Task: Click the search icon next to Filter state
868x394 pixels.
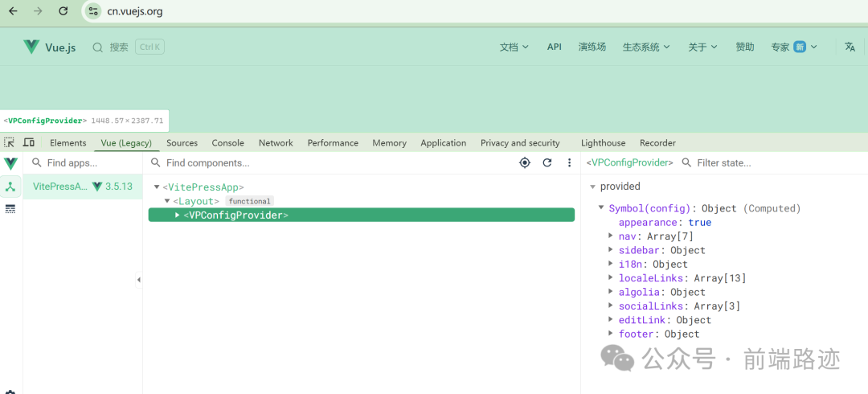Action: pos(686,162)
